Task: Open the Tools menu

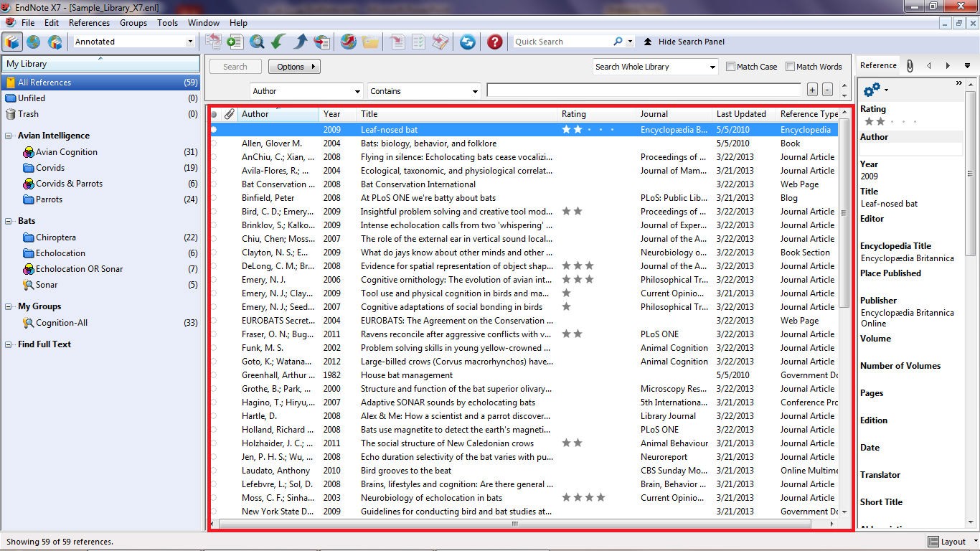Action: 167,23
